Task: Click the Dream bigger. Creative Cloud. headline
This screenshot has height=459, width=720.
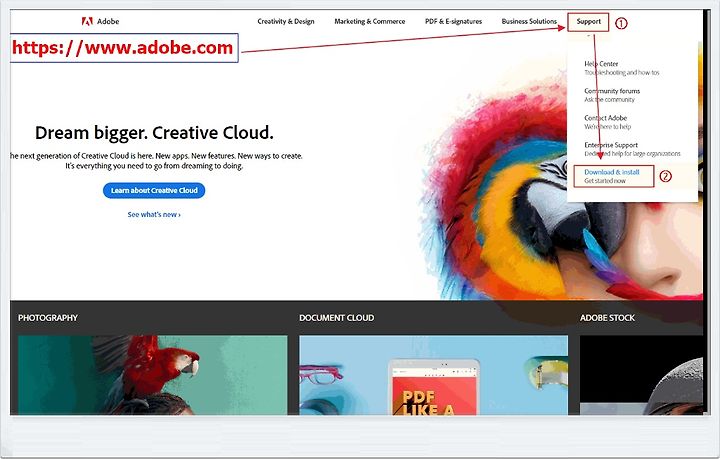Action: [x=154, y=133]
